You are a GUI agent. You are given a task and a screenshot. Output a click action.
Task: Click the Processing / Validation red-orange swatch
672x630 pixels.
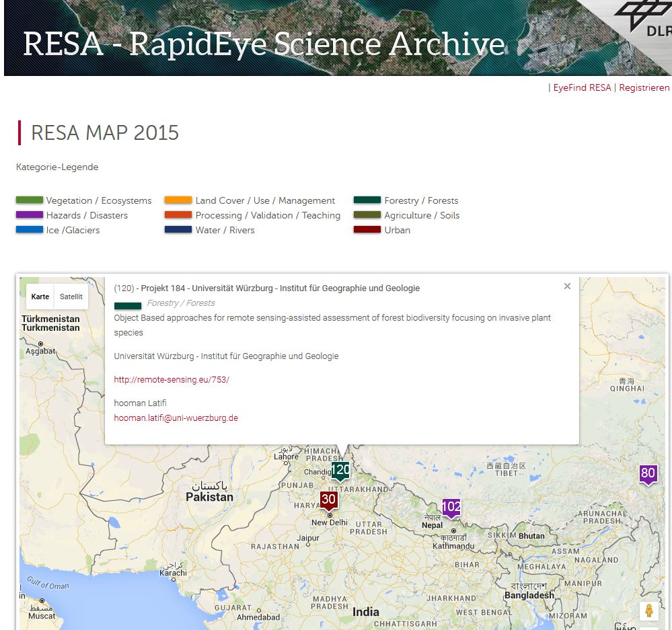click(178, 215)
